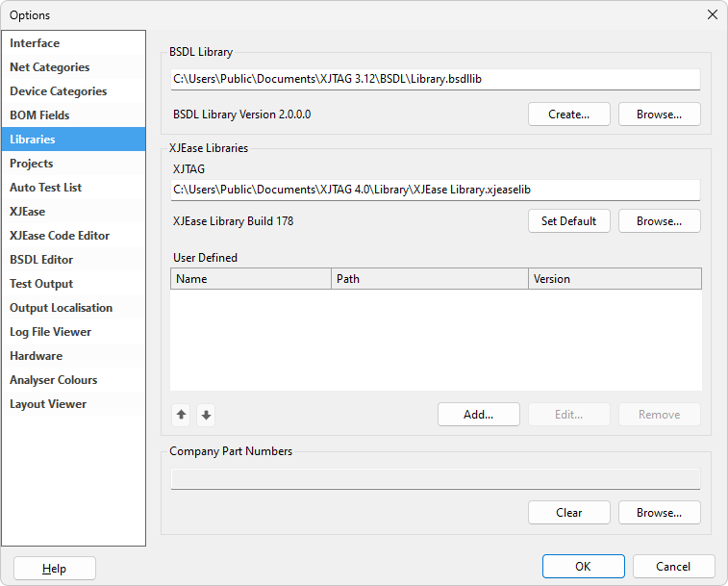Clear the Company Part Numbers path

coord(568,513)
